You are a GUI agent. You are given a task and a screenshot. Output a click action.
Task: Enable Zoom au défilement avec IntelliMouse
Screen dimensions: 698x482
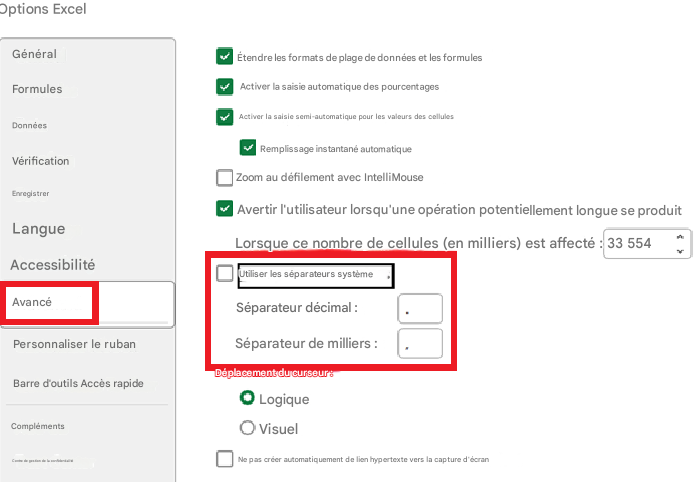(x=224, y=177)
